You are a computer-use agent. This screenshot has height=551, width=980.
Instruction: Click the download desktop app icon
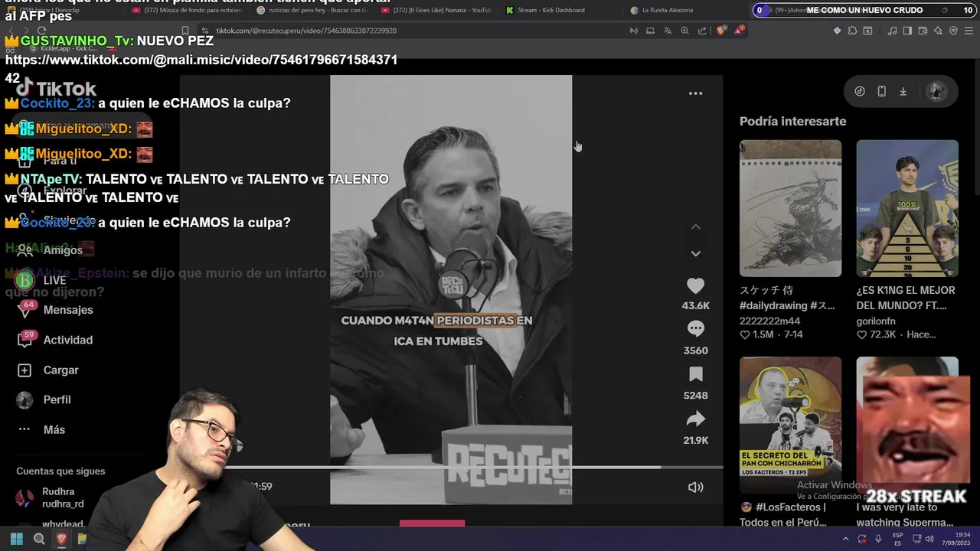pos(903,91)
